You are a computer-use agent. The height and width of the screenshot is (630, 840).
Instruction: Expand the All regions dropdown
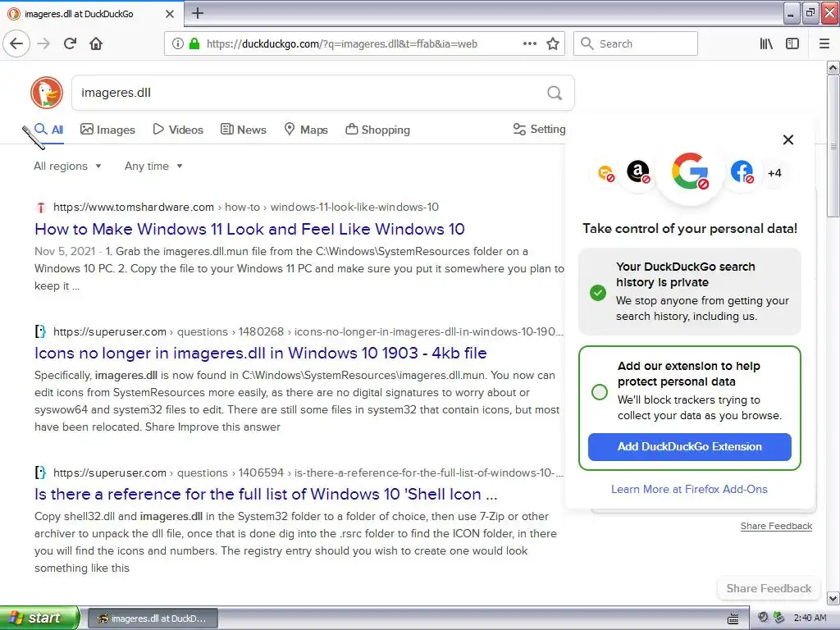point(67,166)
